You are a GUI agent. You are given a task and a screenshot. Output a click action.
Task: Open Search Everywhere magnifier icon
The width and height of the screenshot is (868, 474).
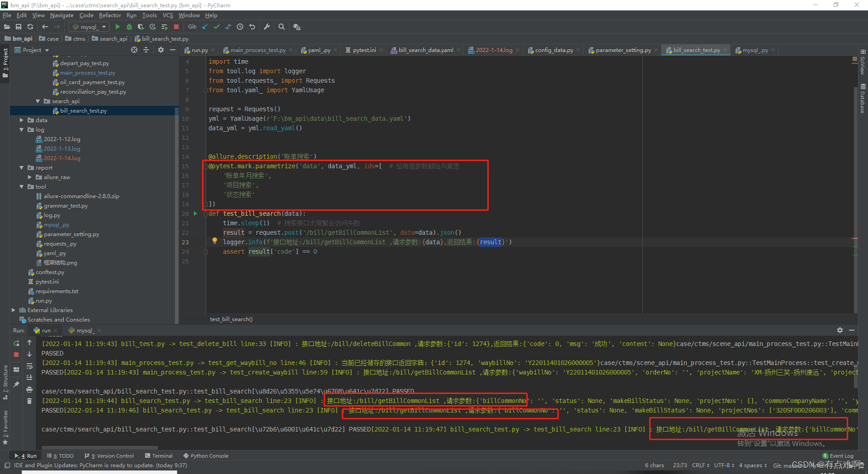(x=282, y=27)
